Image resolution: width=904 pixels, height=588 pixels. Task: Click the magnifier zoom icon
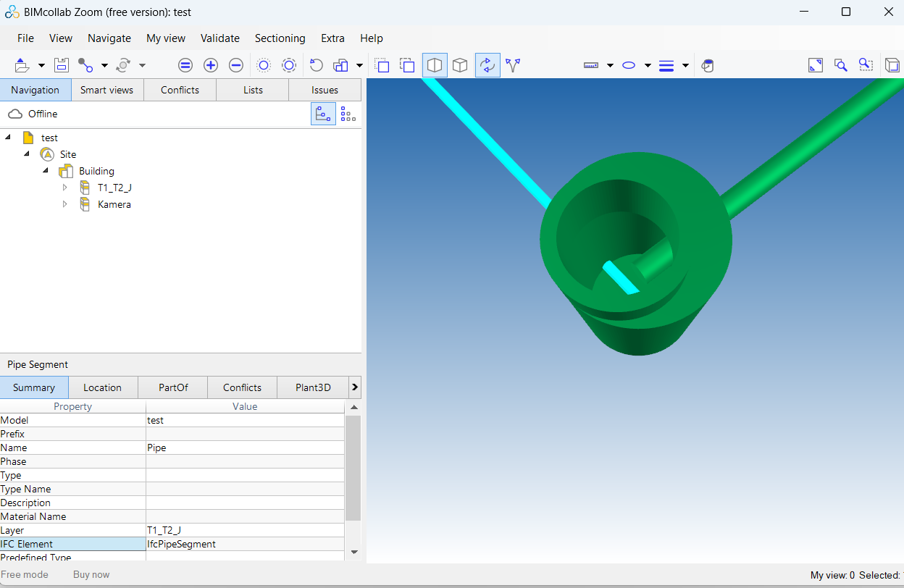(840, 65)
